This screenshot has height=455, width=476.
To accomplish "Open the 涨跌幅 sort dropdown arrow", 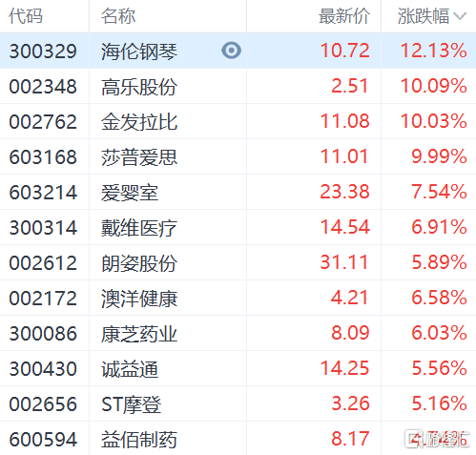I will click(x=460, y=16).
